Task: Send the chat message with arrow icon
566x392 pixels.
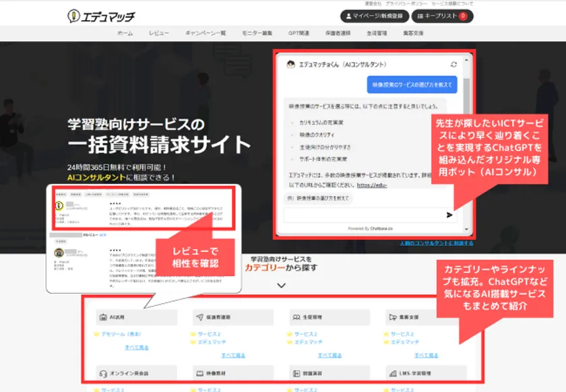Action: pyautogui.click(x=449, y=215)
